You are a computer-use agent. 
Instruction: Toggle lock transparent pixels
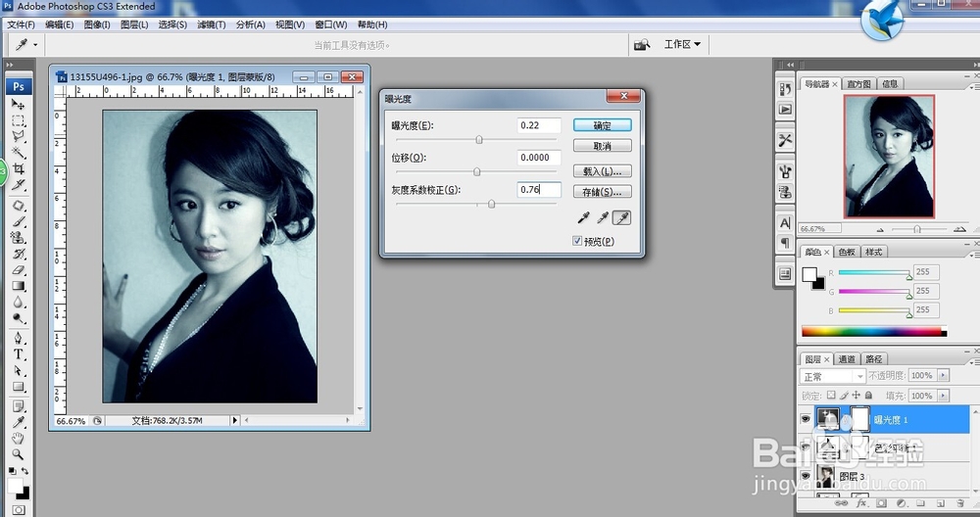(x=831, y=396)
